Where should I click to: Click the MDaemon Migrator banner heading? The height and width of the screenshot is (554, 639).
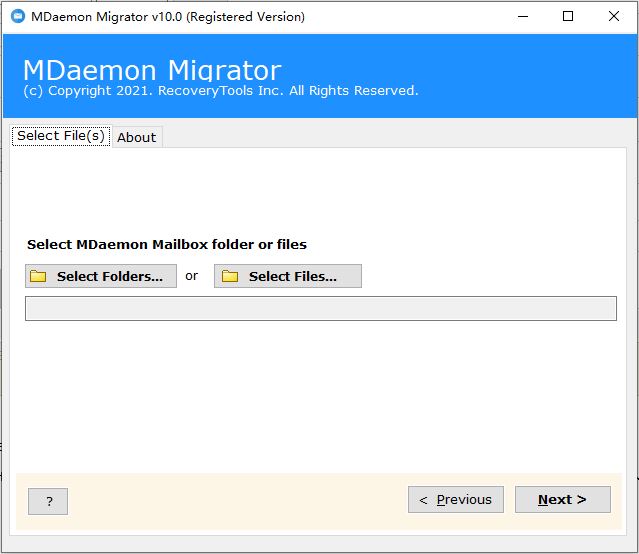(152, 70)
